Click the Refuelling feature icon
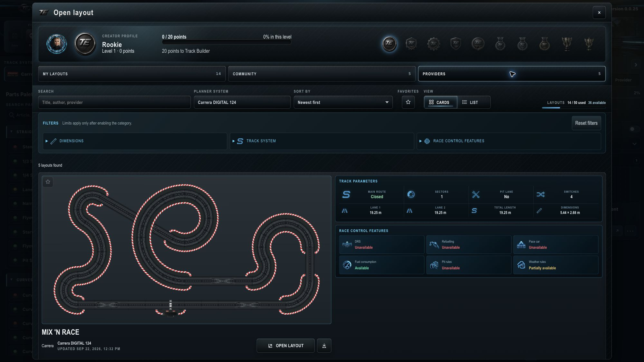The width and height of the screenshot is (644, 362). point(434,245)
